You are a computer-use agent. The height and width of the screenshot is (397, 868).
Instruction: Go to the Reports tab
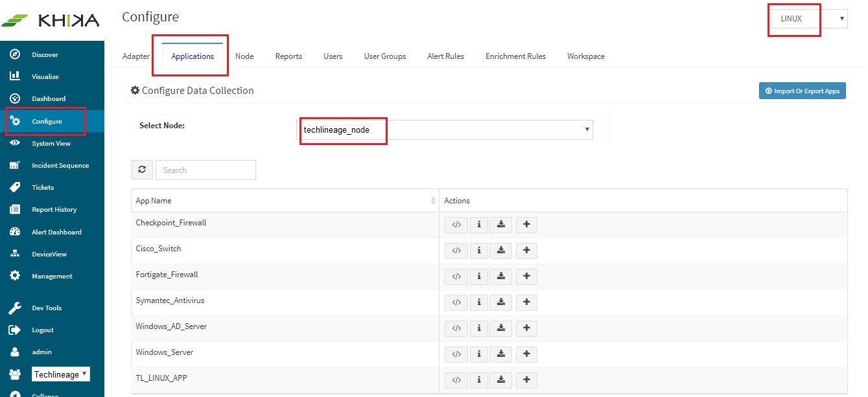tap(288, 56)
